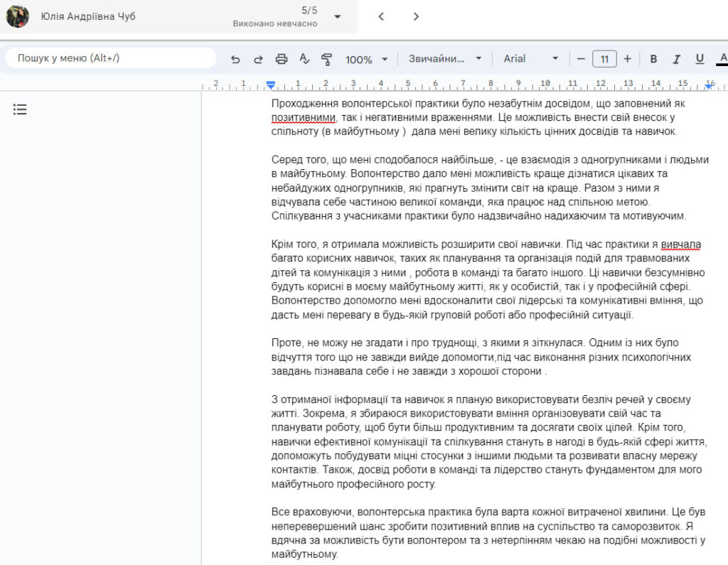Click the menu search field

point(110,58)
